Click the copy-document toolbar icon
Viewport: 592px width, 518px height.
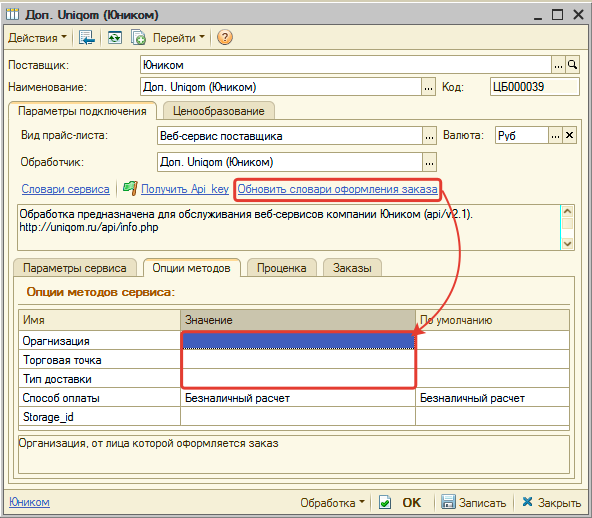(x=138, y=37)
